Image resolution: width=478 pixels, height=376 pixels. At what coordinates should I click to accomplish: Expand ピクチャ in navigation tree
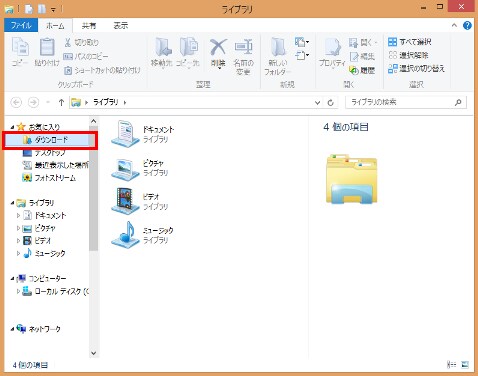18,228
